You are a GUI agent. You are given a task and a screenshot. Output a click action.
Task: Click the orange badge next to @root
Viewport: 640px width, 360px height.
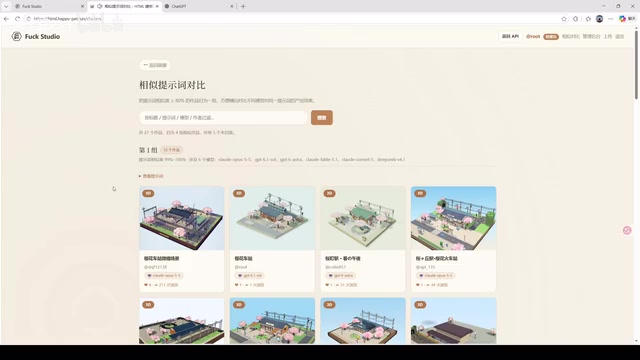pos(551,37)
